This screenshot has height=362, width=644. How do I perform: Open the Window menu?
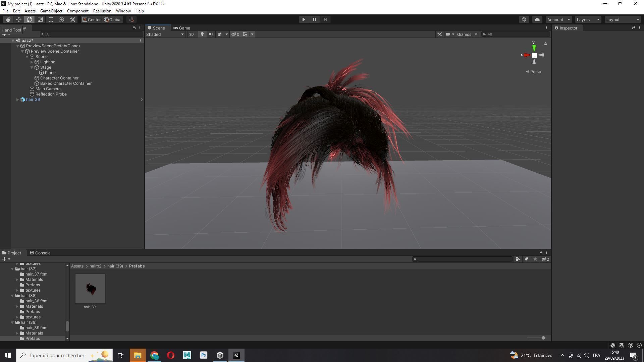123,11
